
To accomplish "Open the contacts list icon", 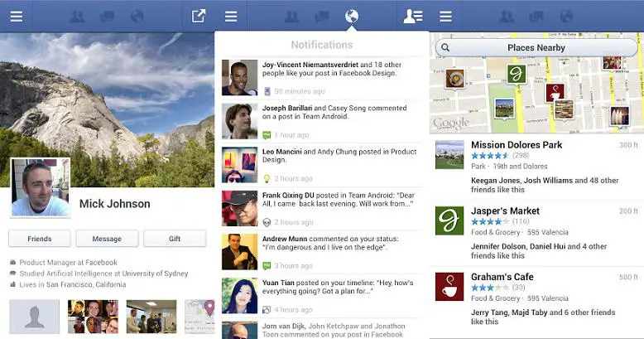I will [413, 17].
